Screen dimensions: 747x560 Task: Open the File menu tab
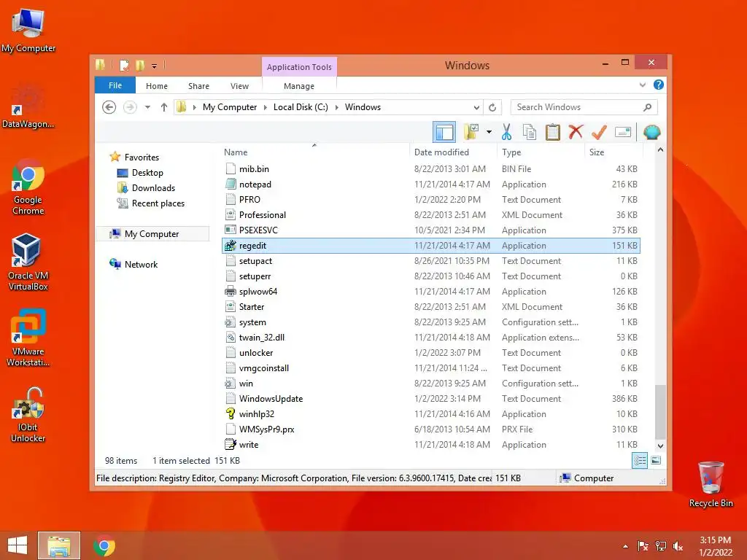pyautogui.click(x=115, y=85)
